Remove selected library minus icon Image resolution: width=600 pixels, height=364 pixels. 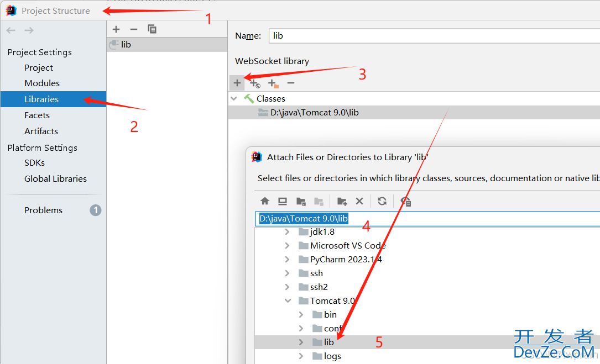point(133,29)
